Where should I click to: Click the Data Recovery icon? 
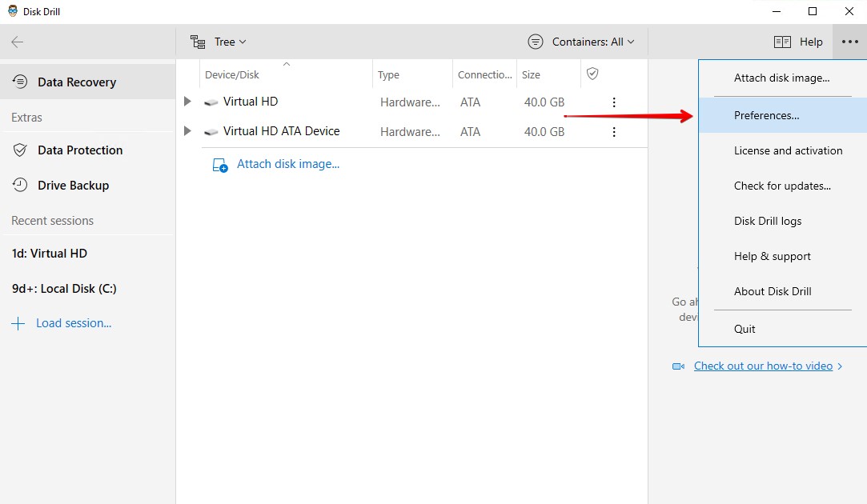coord(20,82)
